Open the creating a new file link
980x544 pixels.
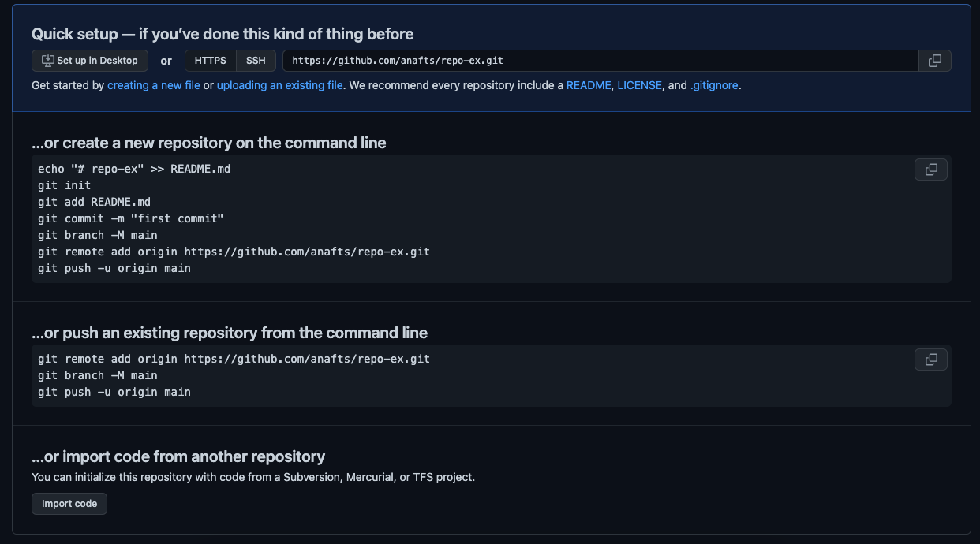pyautogui.click(x=153, y=85)
